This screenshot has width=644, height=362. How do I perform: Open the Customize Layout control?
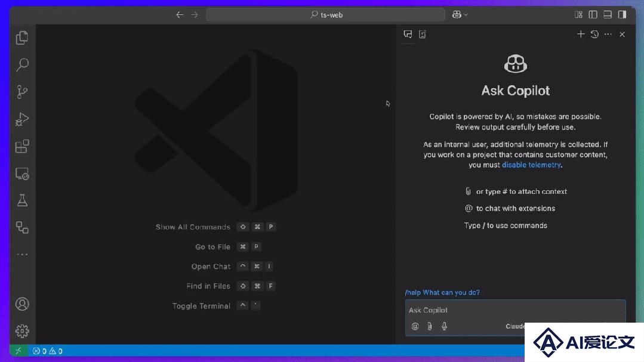pyautogui.click(x=578, y=15)
